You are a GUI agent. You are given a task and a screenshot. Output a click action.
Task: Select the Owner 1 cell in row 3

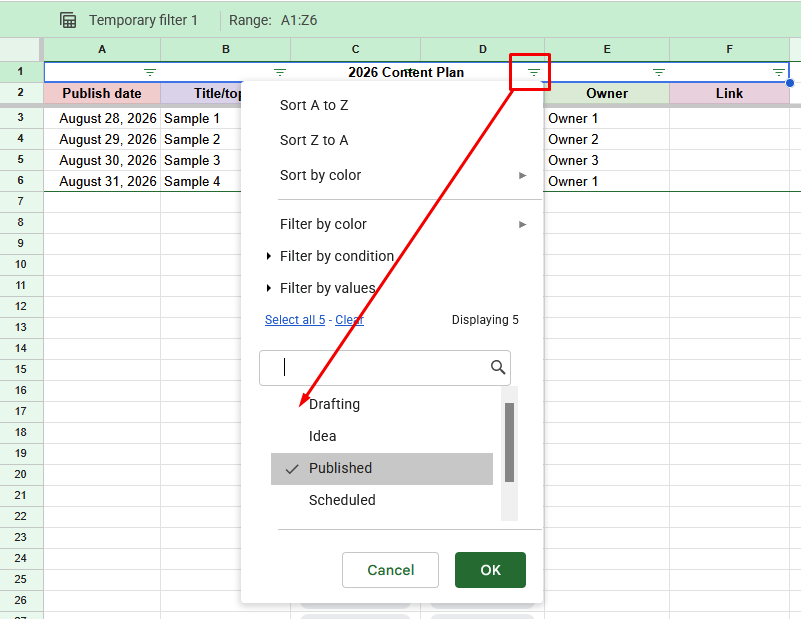pos(607,118)
